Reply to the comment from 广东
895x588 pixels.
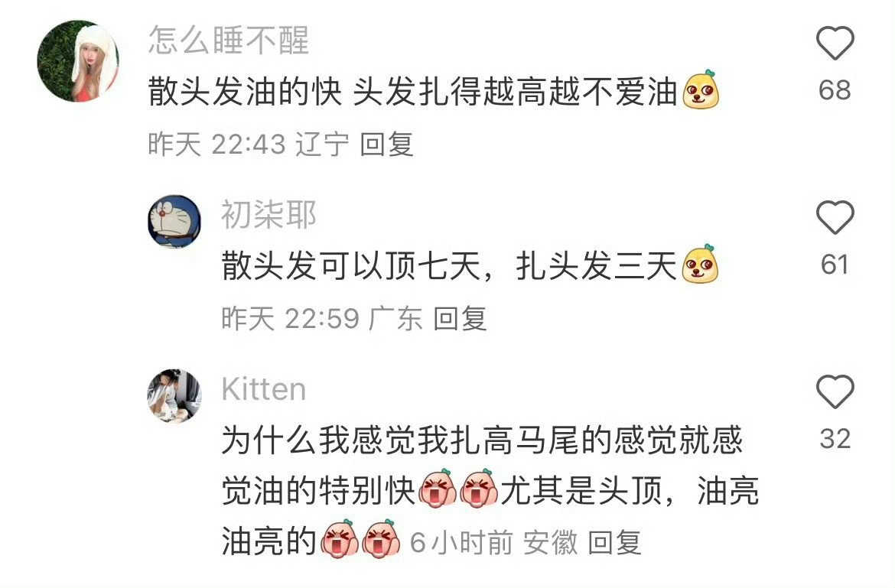click(460, 318)
